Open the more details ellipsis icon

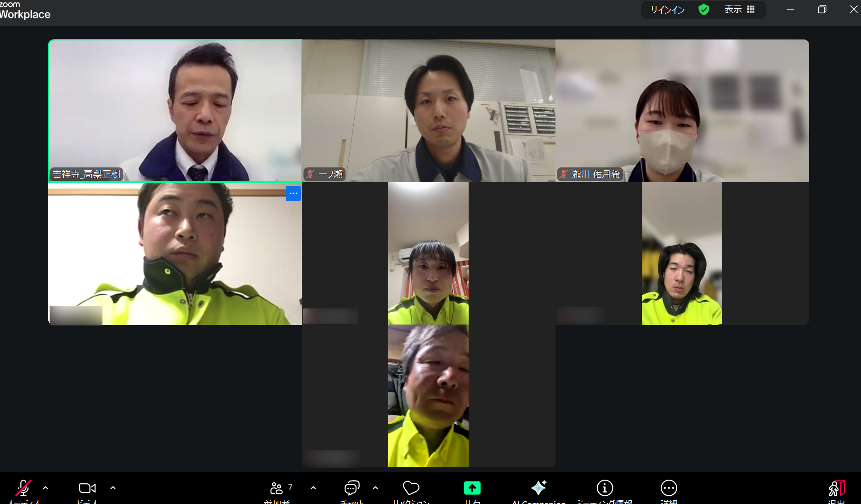(x=668, y=488)
